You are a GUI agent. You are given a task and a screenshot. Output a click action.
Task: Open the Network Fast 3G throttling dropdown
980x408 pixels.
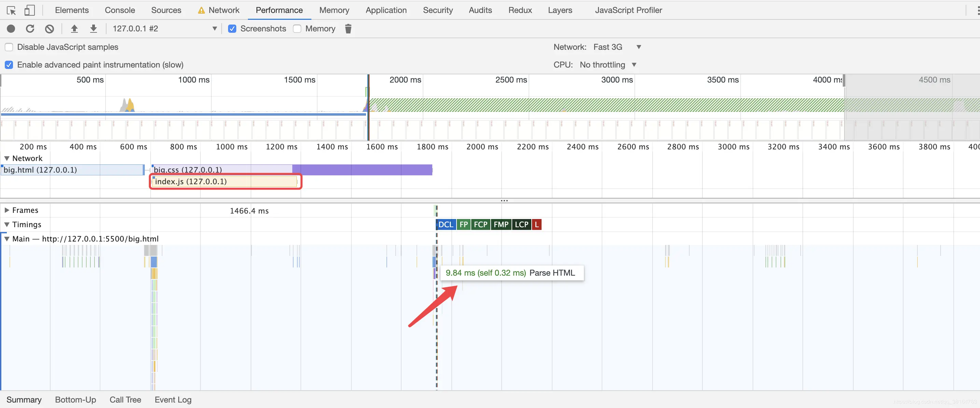coord(617,47)
